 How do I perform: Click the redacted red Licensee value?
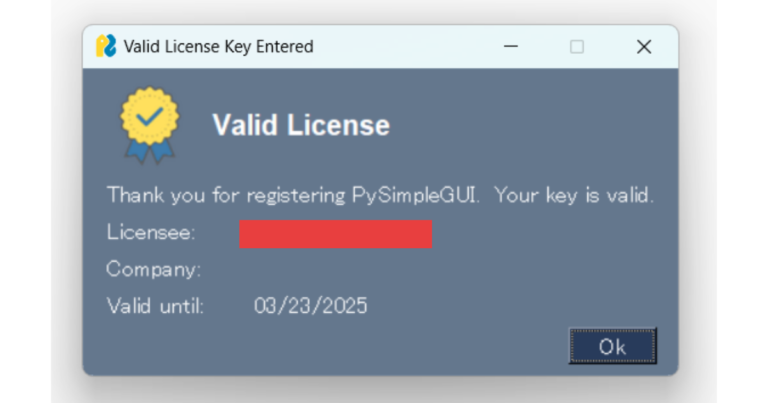coord(336,234)
